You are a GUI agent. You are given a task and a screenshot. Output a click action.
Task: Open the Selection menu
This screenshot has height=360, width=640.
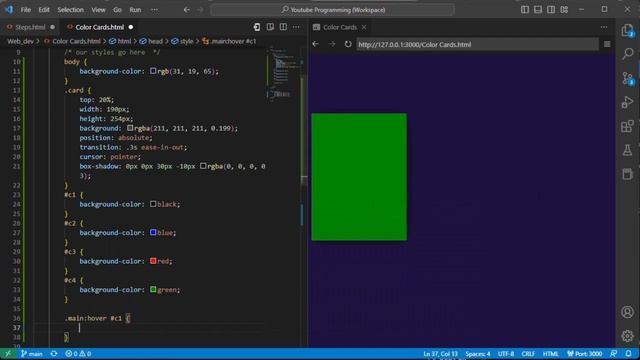pos(70,10)
